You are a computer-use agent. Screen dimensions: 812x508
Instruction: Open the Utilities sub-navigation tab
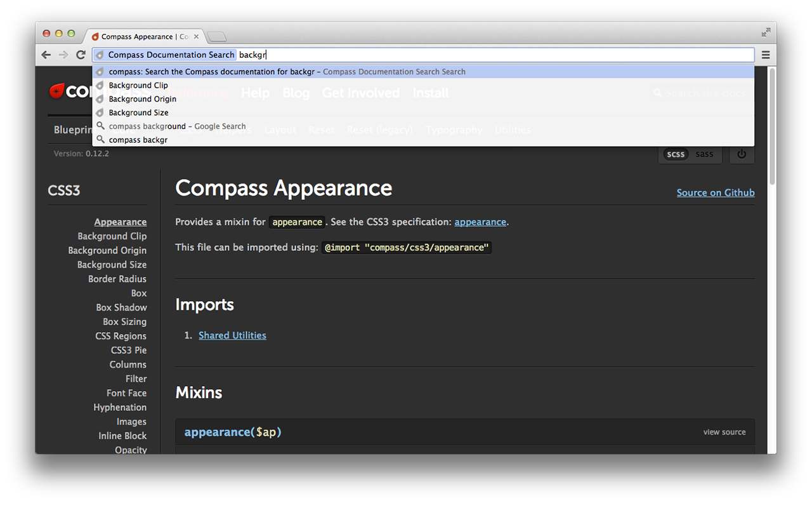click(513, 130)
